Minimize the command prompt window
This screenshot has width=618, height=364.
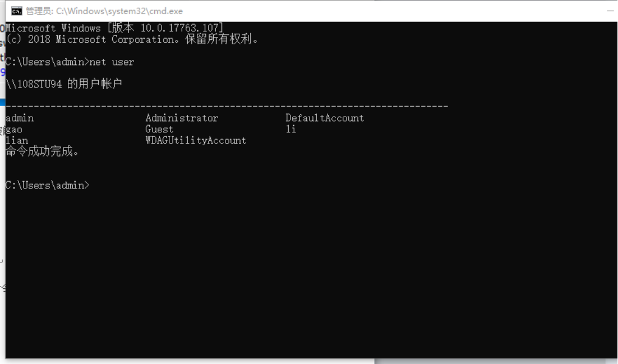coord(610,11)
